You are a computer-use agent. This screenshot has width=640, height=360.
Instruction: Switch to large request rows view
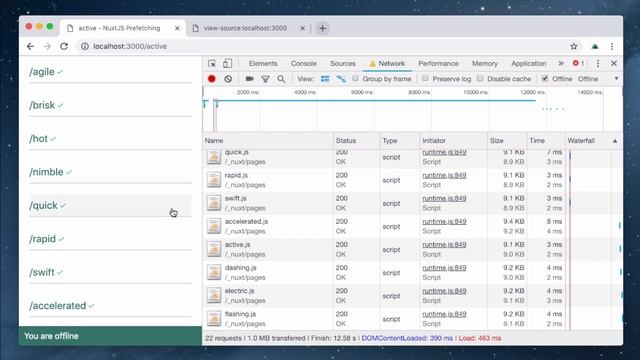[x=325, y=79]
